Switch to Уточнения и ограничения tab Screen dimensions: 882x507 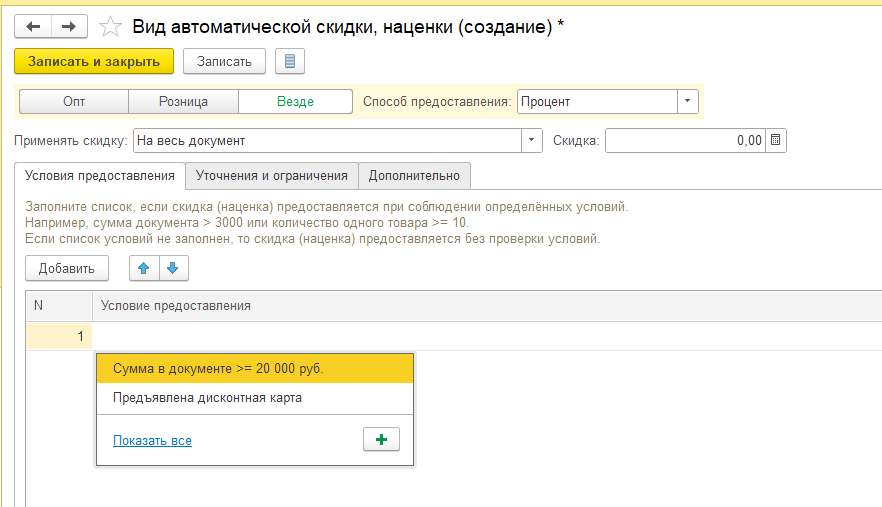point(272,176)
